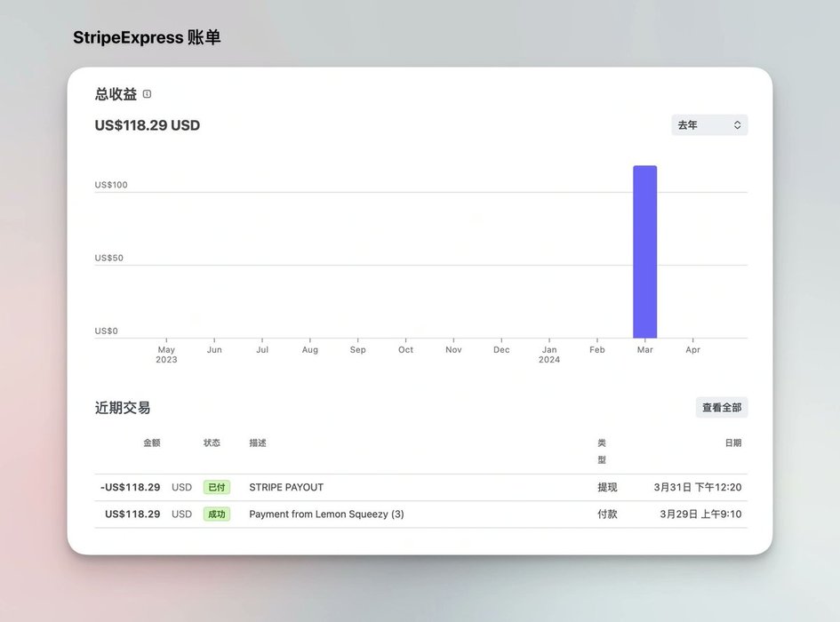Click the 日期 column header

732,443
